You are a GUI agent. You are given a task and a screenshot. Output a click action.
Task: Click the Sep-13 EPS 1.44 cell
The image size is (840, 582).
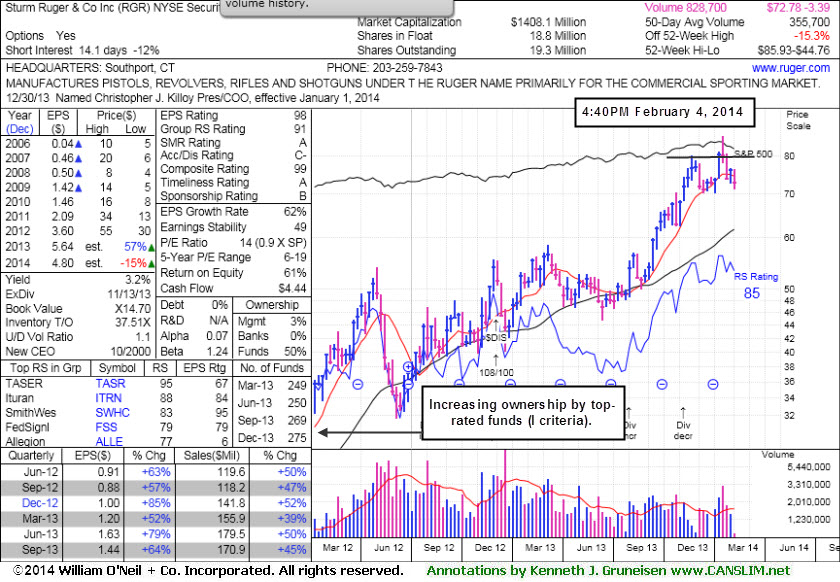pos(109,550)
